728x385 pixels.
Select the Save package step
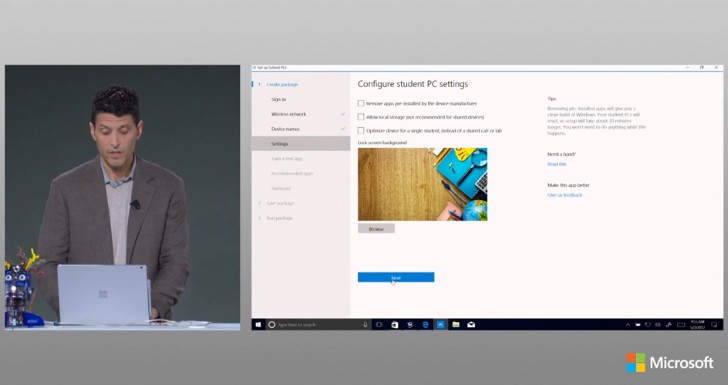280,203
